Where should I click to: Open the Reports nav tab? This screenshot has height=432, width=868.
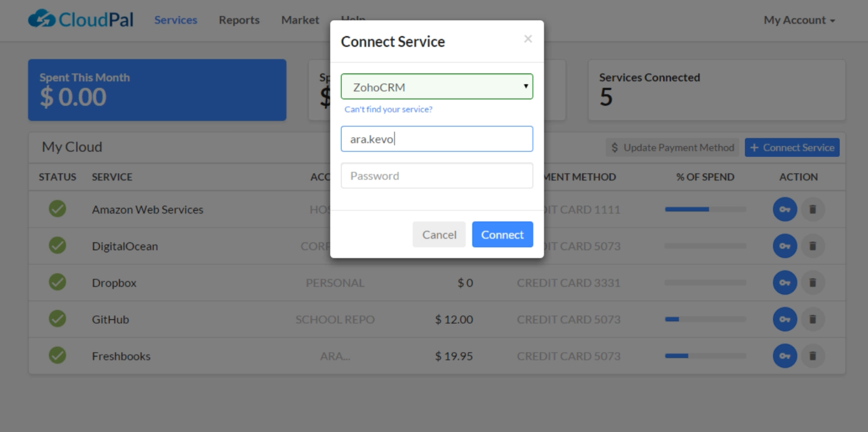[x=239, y=20]
